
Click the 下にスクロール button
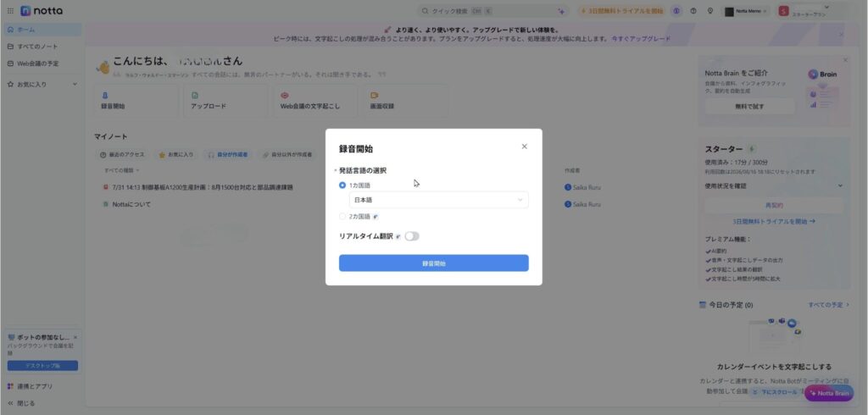pyautogui.click(x=776, y=392)
